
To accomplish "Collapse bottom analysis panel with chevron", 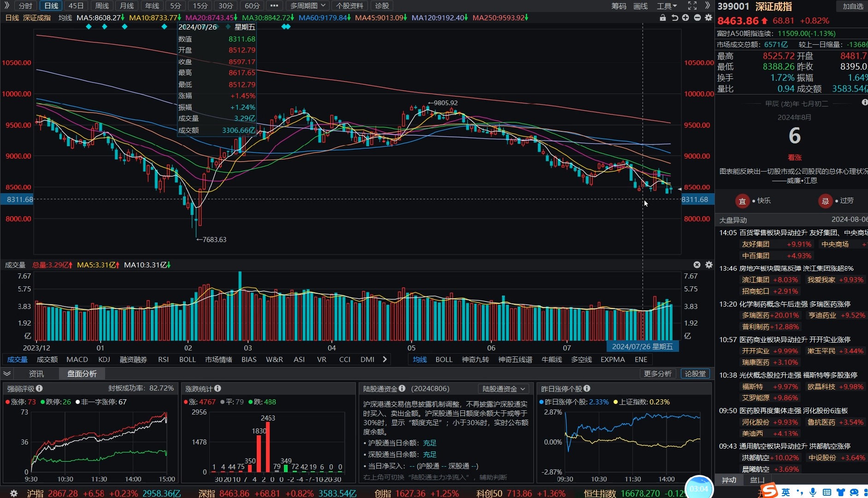I will click(x=7, y=373).
